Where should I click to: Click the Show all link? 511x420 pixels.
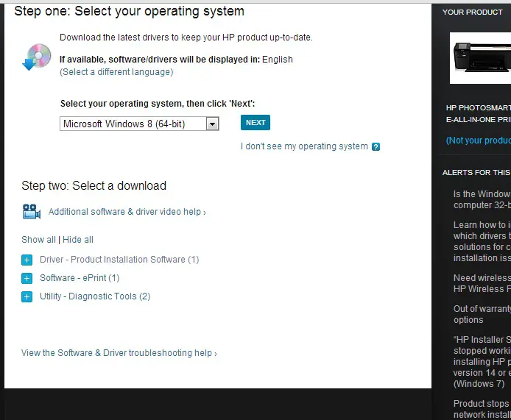tap(38, 240)
